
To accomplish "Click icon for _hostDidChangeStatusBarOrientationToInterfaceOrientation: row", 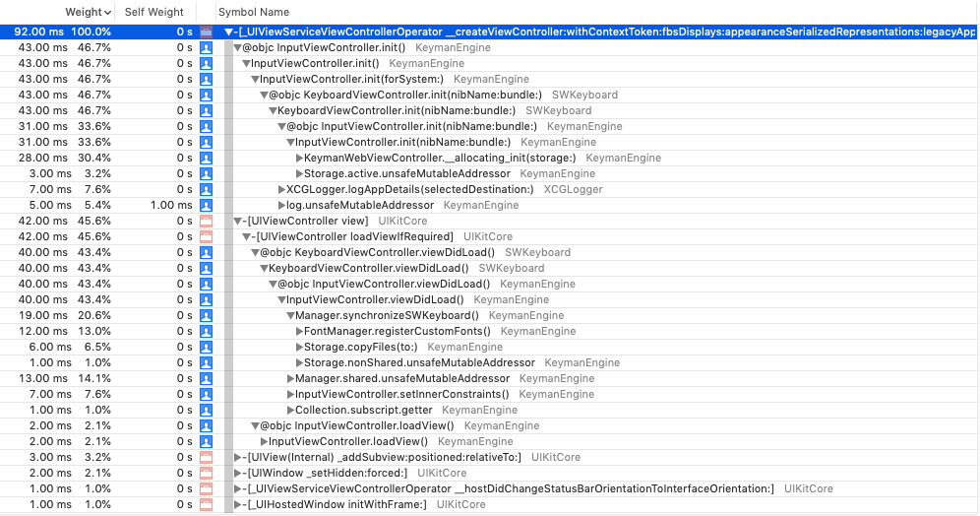I will [206, 489].
